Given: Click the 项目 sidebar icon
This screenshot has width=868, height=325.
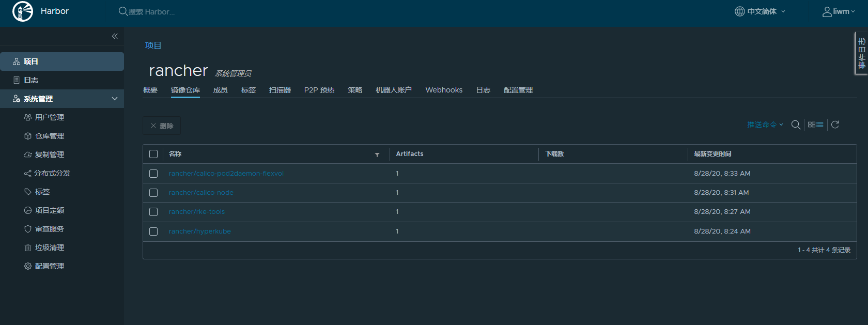Looking at the screenshot, I should tap(17, 61).
